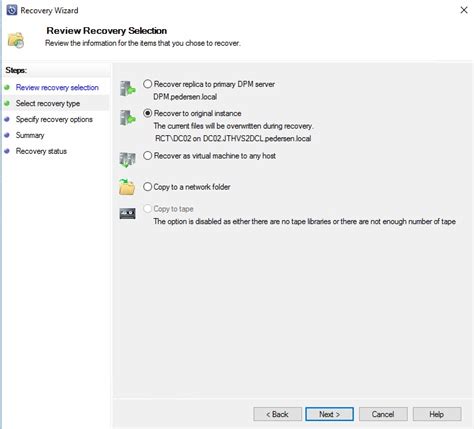Click the RCT\DC02 on DC02 instance path
Viewport: 474px width, 429px height.
click(233, 138)
